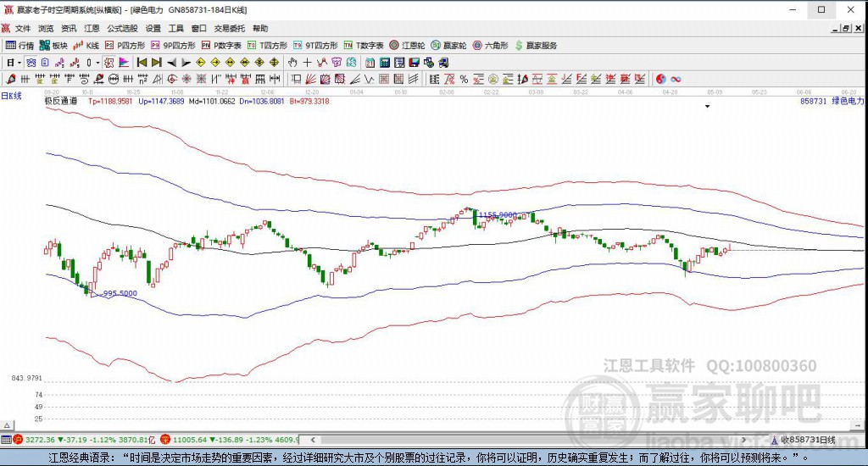Select the percent % retracement tool
Viewport: 868px width, 466px height.
click(464, 79)
